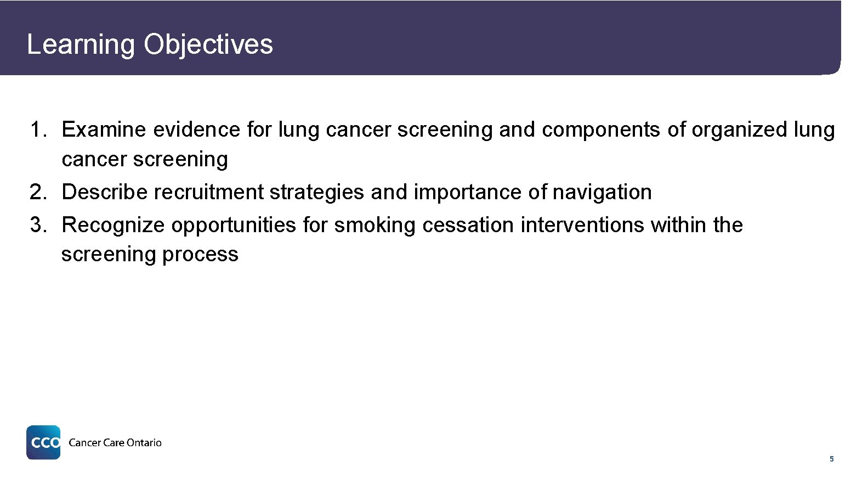Click the word "navigation" in objective two

(602, 192)
